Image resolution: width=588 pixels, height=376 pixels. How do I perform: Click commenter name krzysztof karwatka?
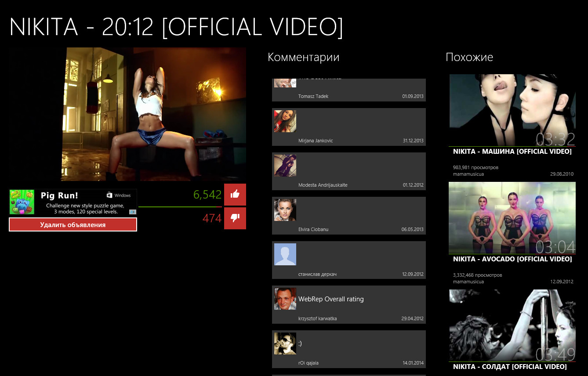point(318,318)
